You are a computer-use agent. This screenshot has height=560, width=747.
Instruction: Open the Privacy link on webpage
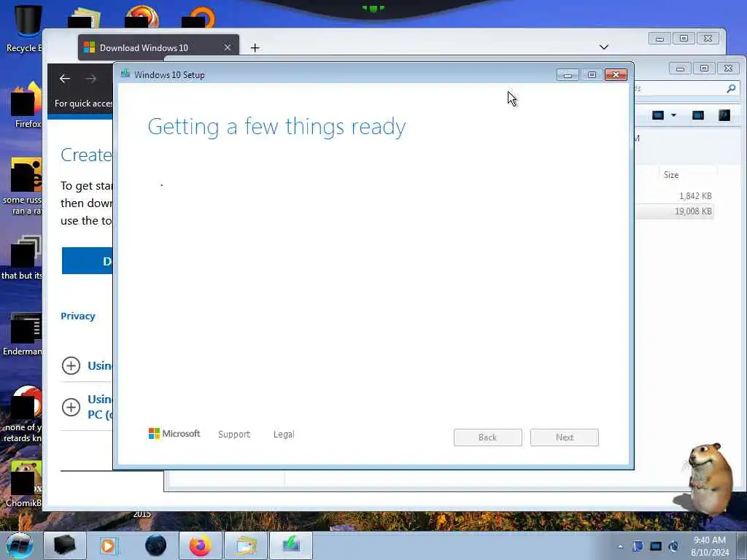click(77, 316)
